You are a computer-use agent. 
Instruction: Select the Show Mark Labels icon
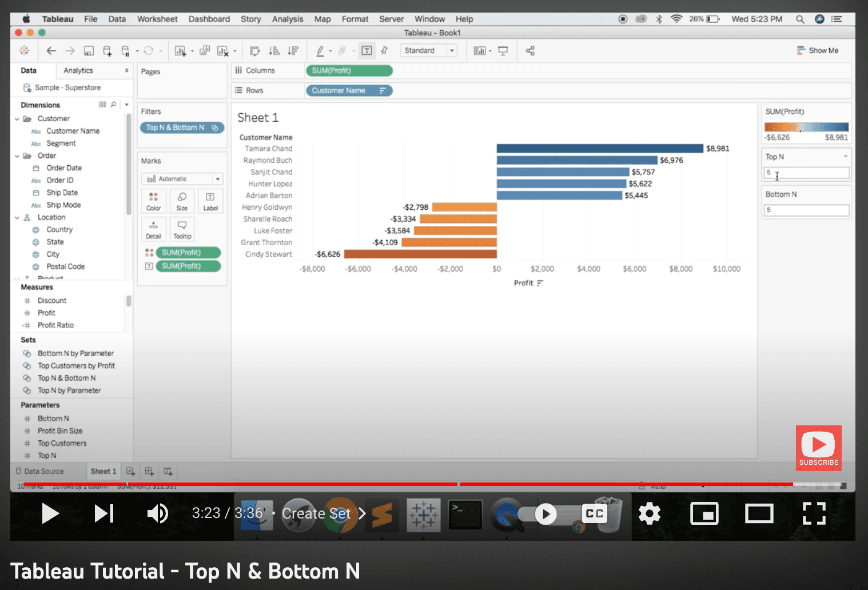coord(367,51)
